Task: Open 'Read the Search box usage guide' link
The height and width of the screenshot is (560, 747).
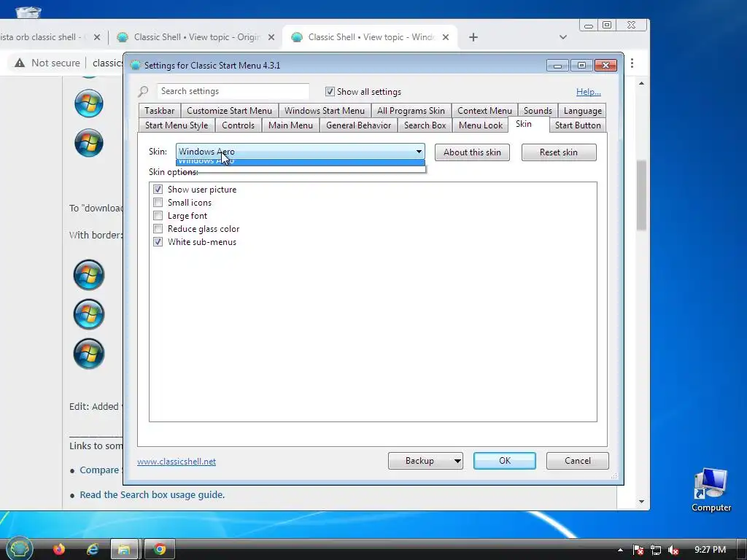Action: click(152, 495)
